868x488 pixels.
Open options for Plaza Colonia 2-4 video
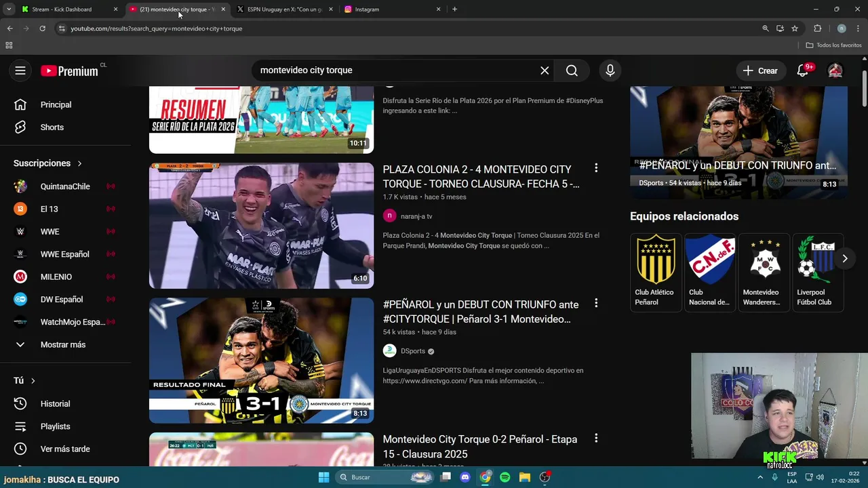coord(596,168)
